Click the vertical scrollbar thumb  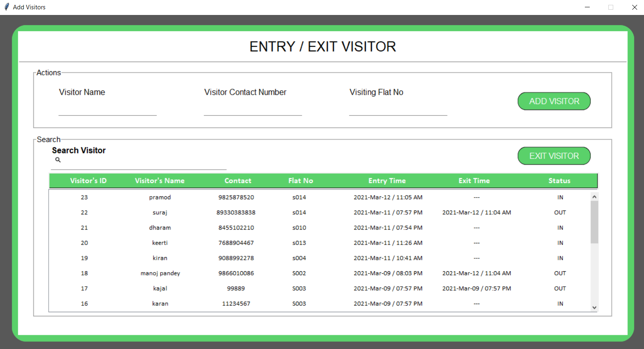[x=594, y=222]
